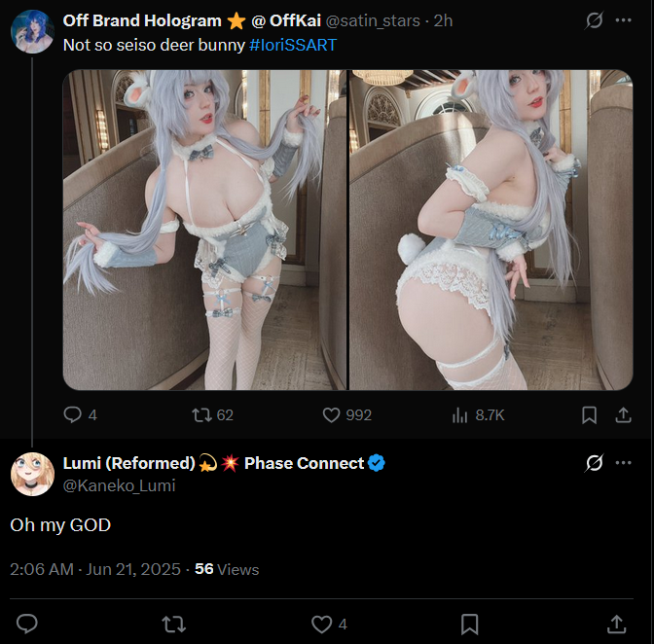This screenshot has width=654, height=644.
Task: Reply to Lumi's 'Oh my GOD' post
Action: click(27, 624)
